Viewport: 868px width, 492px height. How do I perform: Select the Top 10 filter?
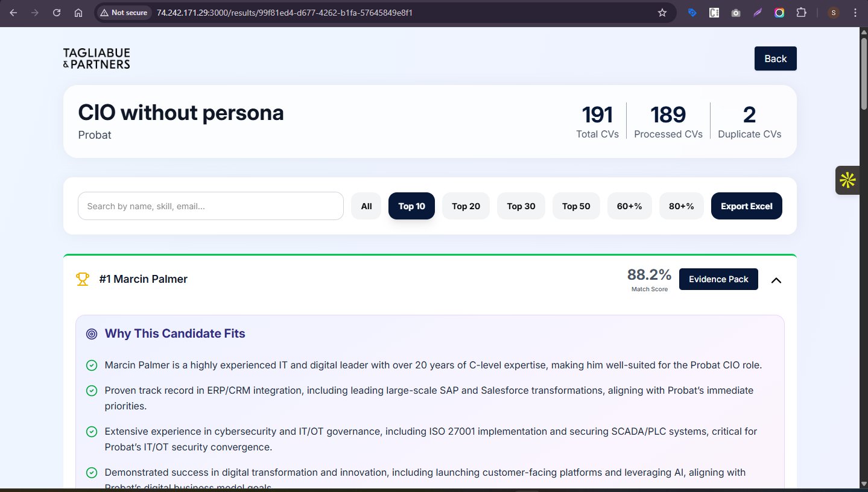pyautogui.click(x=411, y=206)
